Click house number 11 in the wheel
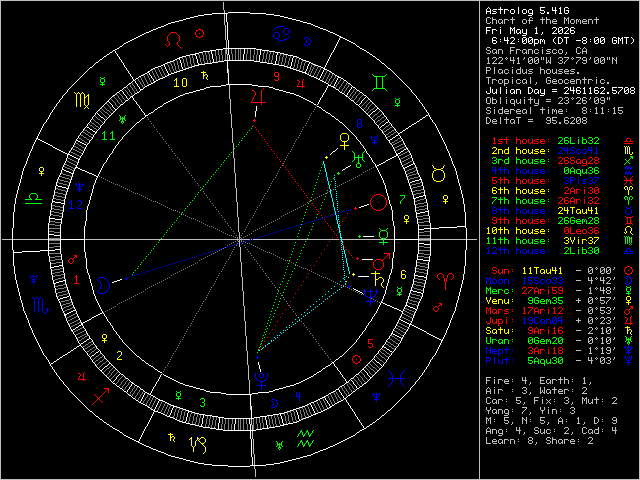The image size is (640, 480). click(x=108, y=136)
